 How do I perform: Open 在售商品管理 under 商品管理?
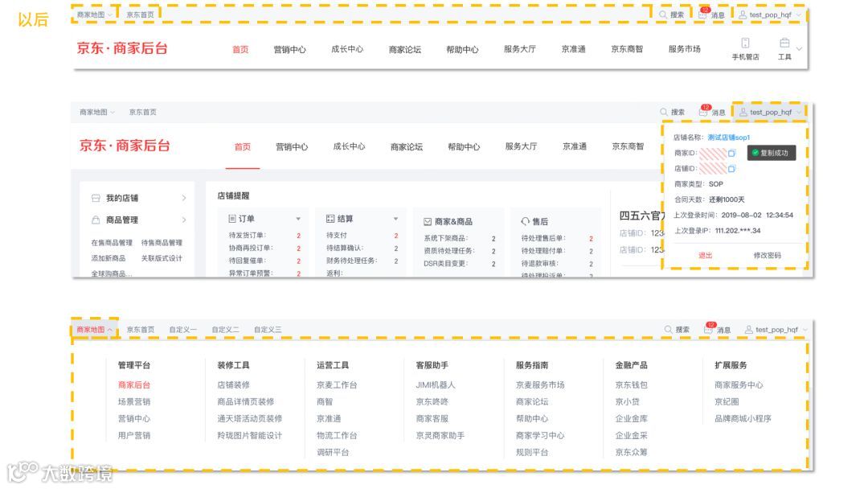click(x=112, y=243)
